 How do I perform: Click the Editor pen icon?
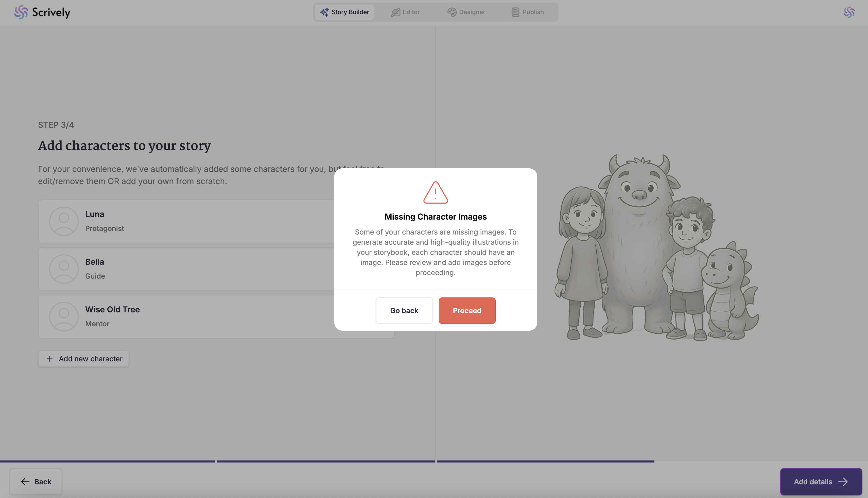point(395,12)
